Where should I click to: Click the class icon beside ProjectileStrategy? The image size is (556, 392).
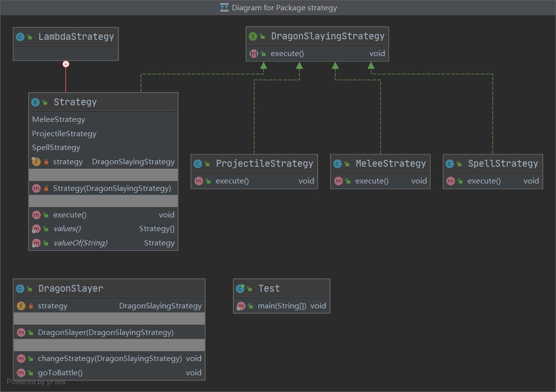(198, 164)
